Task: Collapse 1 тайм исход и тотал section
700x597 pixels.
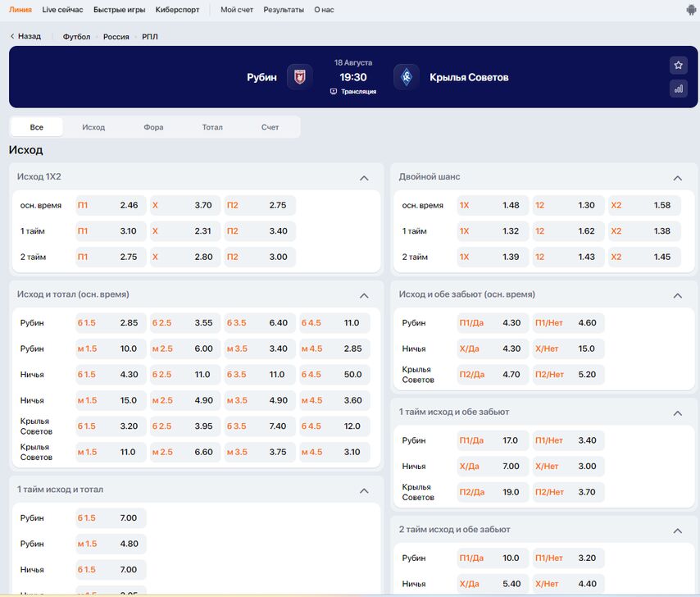Action: tap(364, 490)
